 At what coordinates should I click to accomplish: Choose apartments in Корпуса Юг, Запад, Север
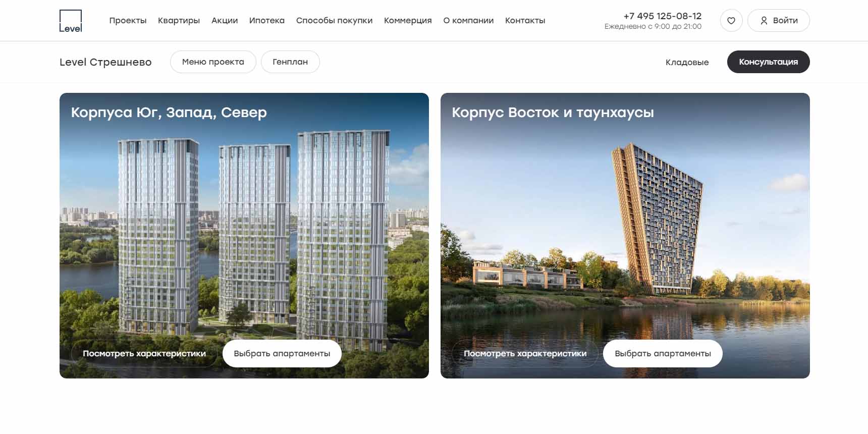tap(282, 354)
